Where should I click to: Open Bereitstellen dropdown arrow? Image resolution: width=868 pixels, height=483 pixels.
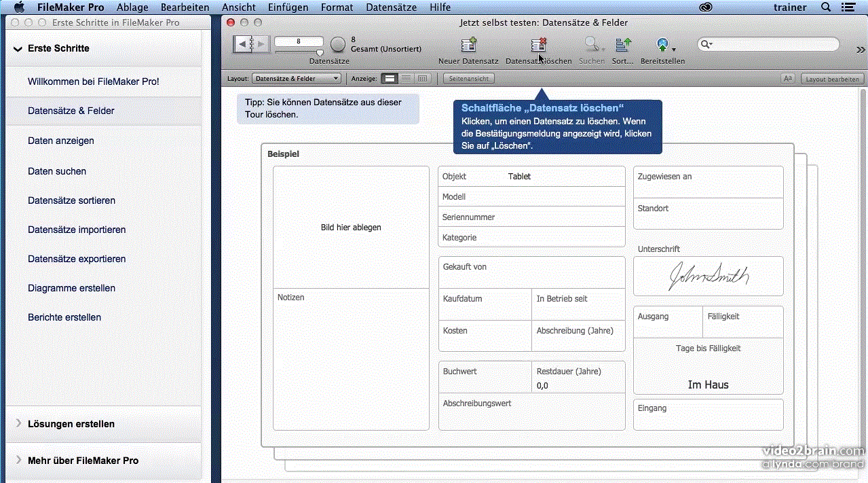pos(673,49)
